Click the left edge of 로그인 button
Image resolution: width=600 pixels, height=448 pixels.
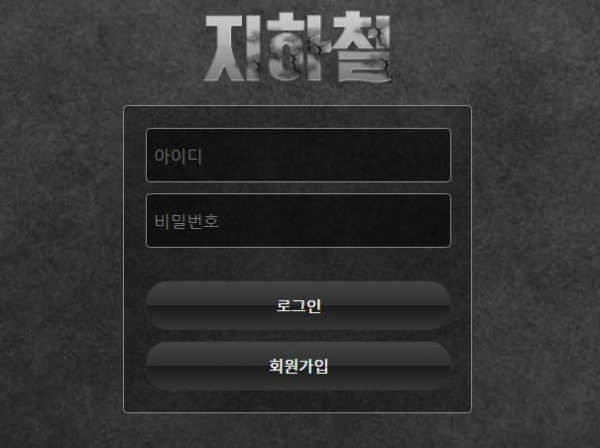click(x=153, y=306)
